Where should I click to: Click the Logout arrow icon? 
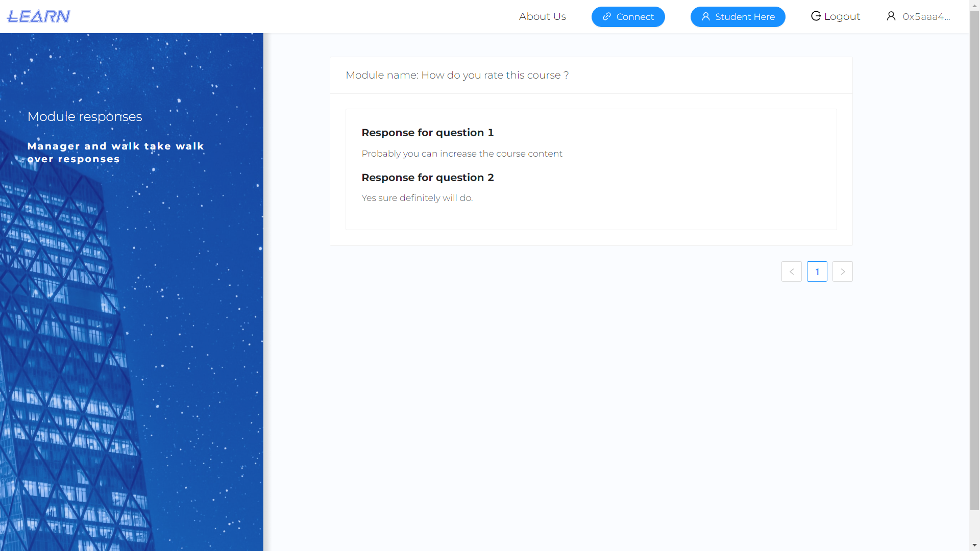(816, 16)
